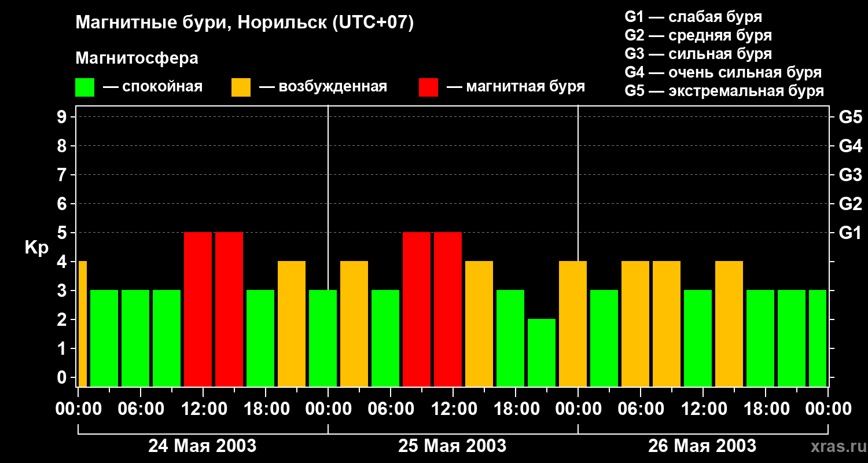
Task: Select the line 'G3 — сильная буря'
Action: [698, 54]
